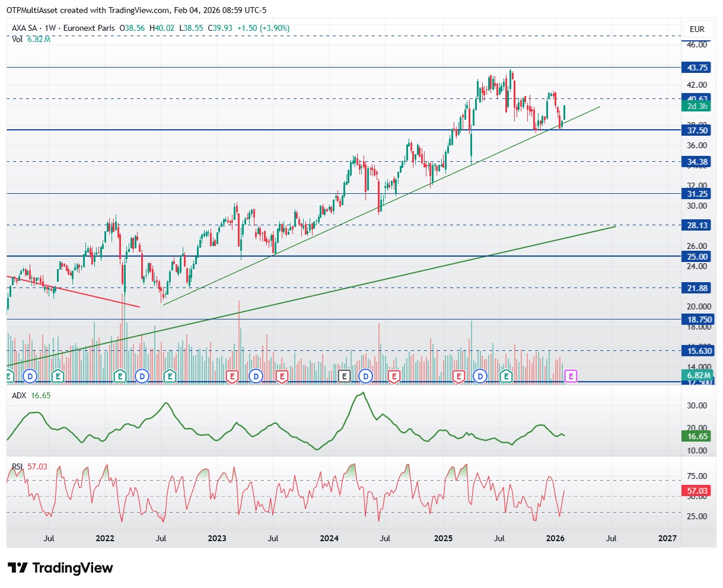Click the ADX 16.65 indicator legend

tap(31, 395)
